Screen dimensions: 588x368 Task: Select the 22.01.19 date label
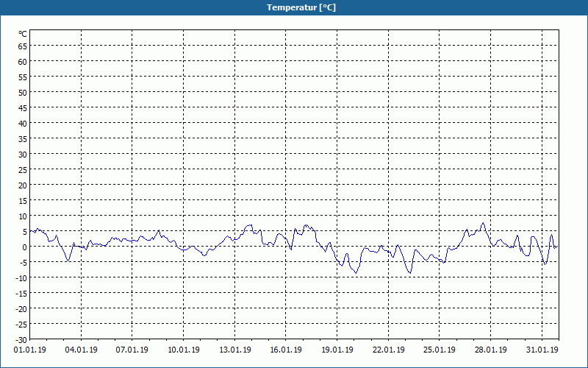tap(389, 350)
